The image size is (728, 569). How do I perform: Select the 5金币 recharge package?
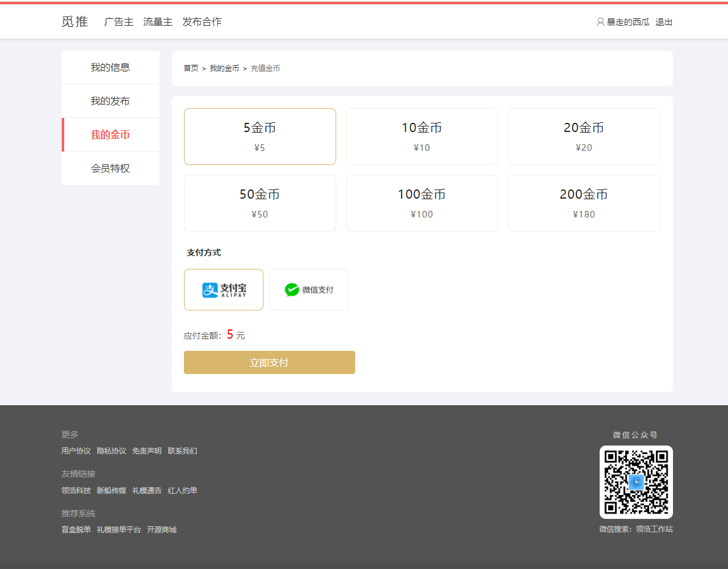[260, 136]
